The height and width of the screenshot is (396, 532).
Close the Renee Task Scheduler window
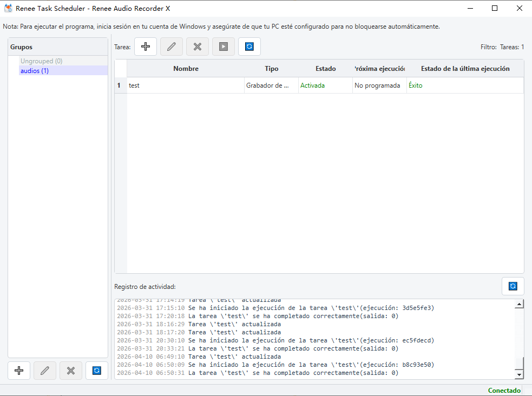point(520,8)
